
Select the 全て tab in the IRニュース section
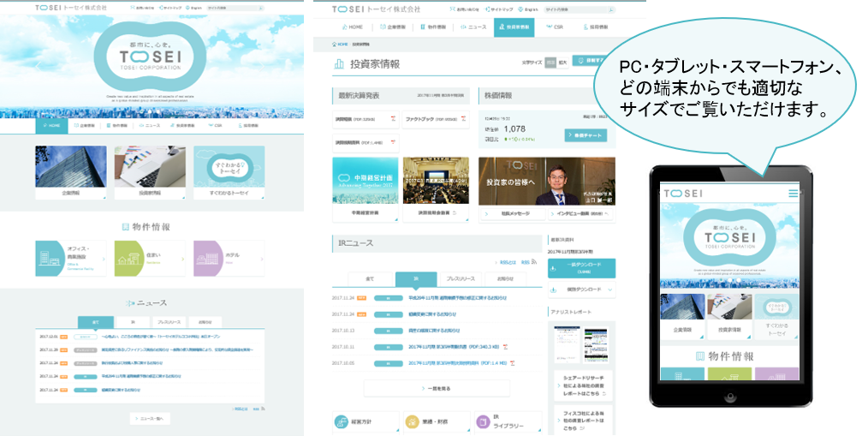(x=371, y=278)
